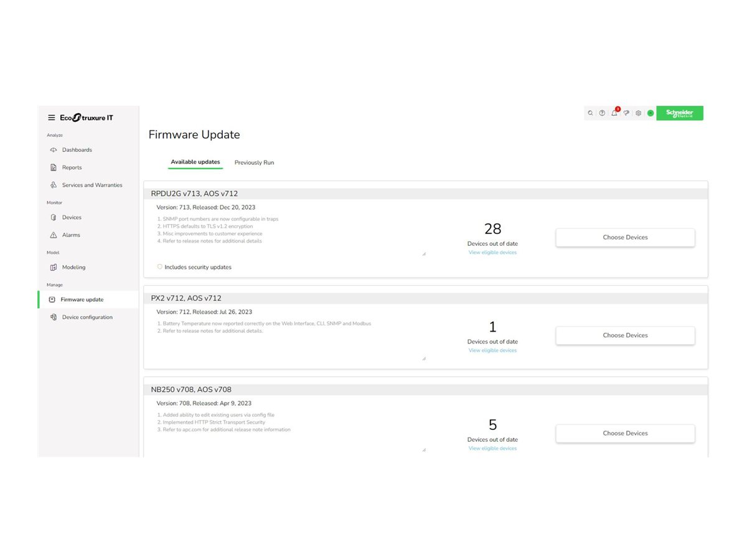The width and height of the screenshot is (747, 560).
Task: Open the help question mark icon
Action: coord(602,113)
